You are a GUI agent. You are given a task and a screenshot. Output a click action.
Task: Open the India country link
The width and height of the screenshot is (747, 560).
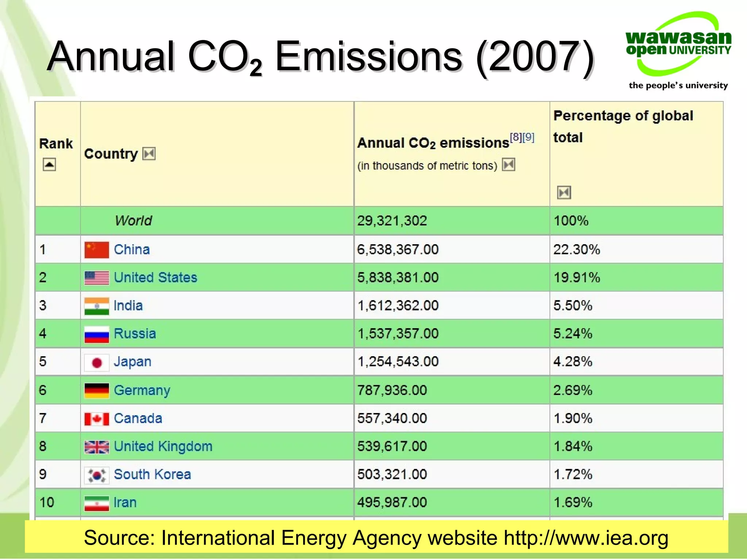point(128,306)
